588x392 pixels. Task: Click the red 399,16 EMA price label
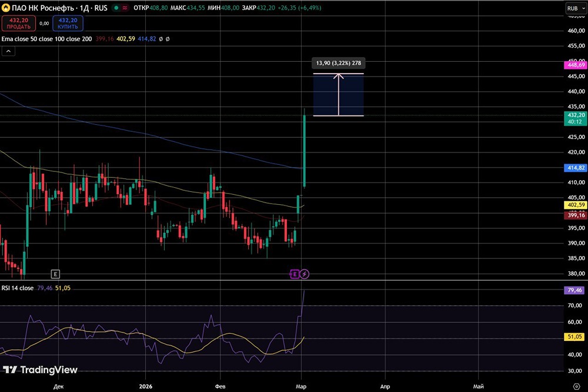(576, 215)
